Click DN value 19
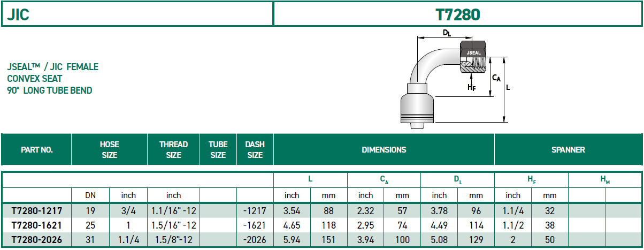The width and height of the screenshot is (644, 250). pos(90,211)
